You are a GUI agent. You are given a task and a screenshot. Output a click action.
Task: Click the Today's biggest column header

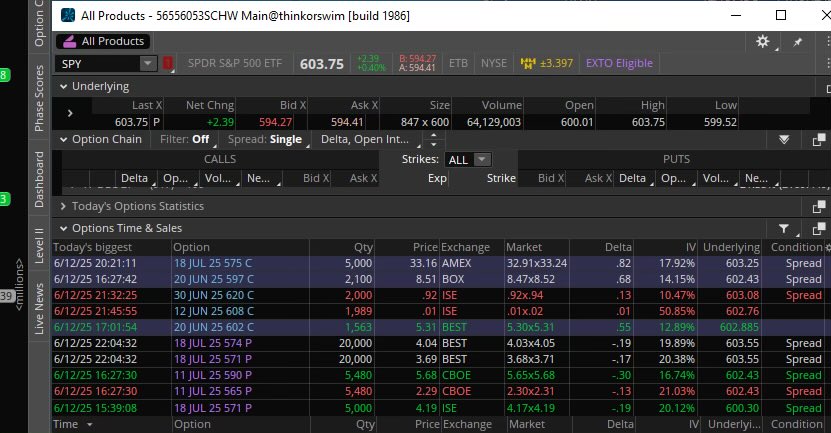point(93,248)
